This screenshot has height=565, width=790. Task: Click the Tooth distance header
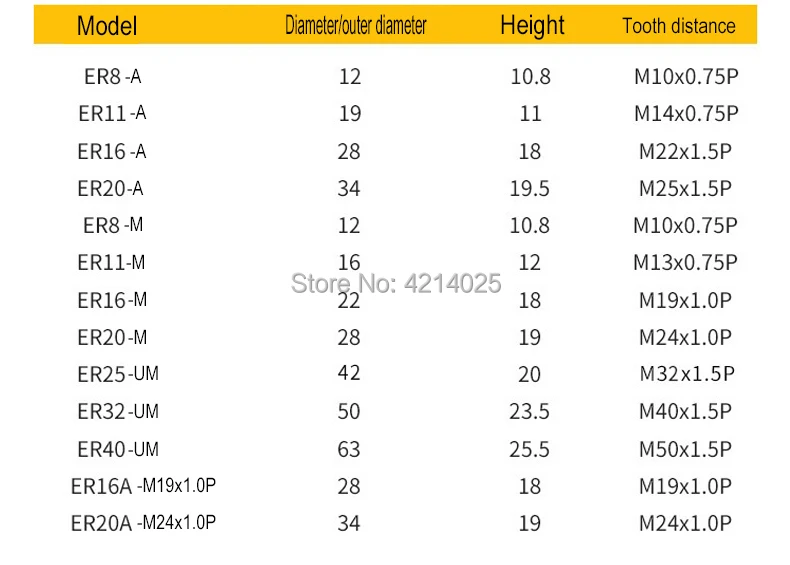[679, 26]
